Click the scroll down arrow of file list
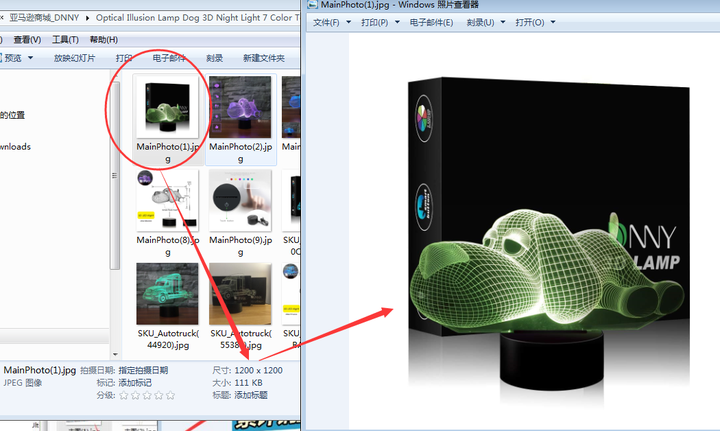 coord(115,354)
